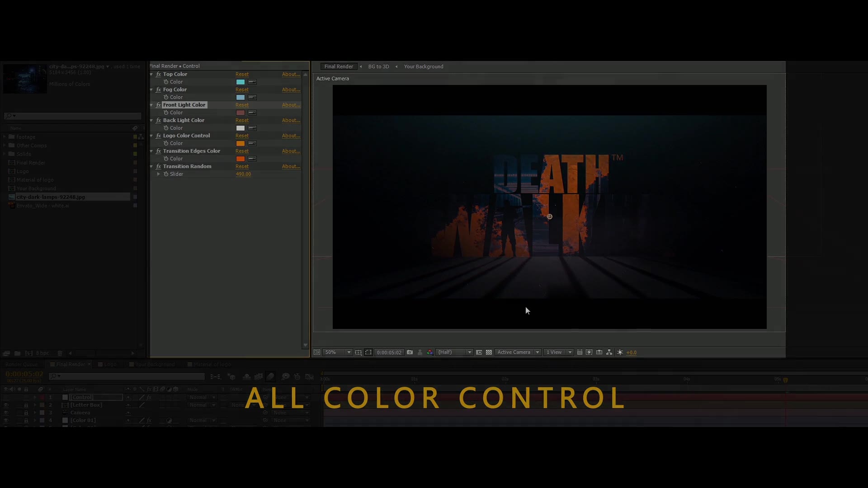
Task: Expand the Top Color property group
Action: (x=151, y=74)
